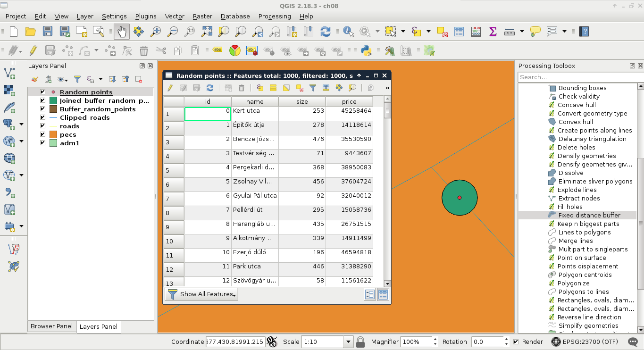Click the Save Project icon
Screen dimensions: 644x350
pos(48,32)
